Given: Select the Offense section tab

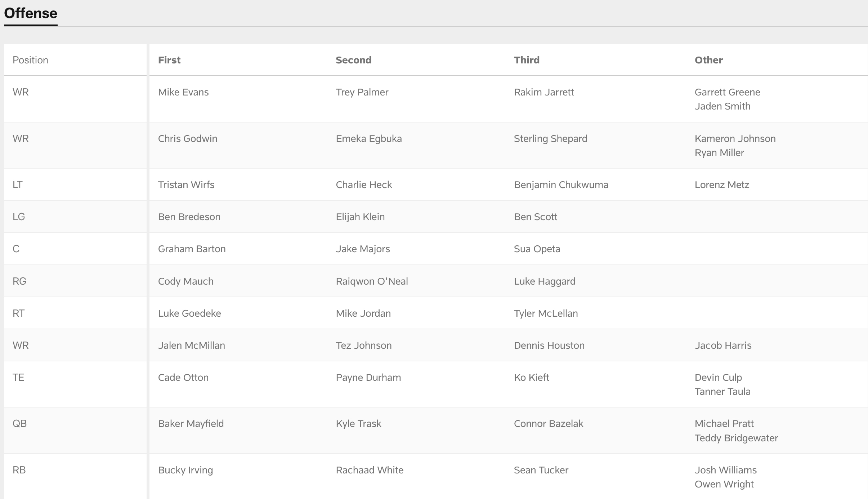Looking at the screenshot, I should click(x=31, y=13).
